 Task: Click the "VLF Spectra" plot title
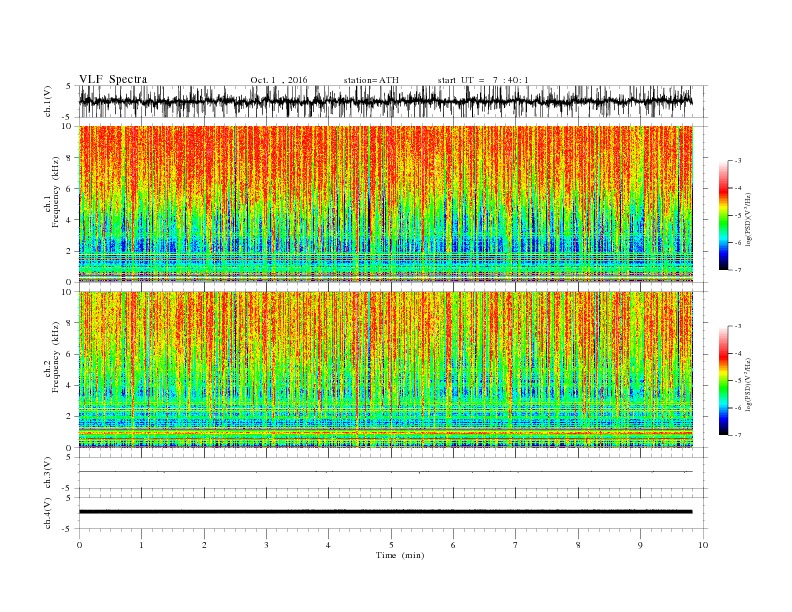(113, 79)
